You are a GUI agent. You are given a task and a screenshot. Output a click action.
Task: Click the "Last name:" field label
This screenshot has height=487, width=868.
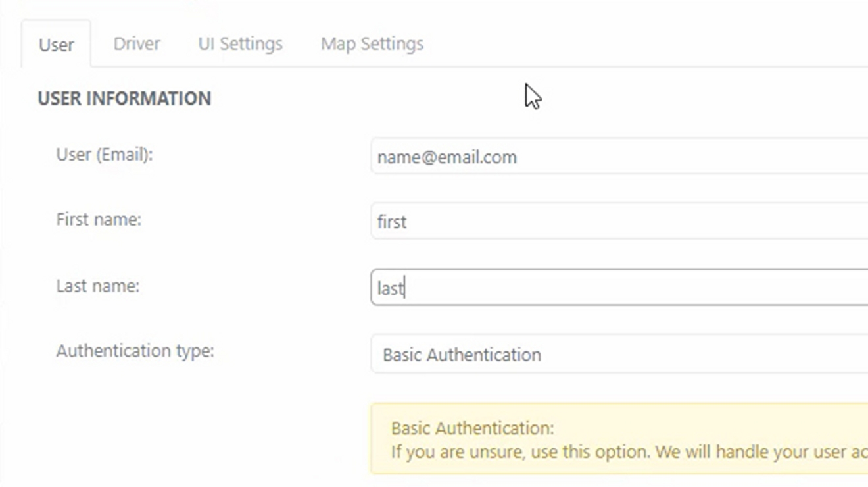click(98, 286)
